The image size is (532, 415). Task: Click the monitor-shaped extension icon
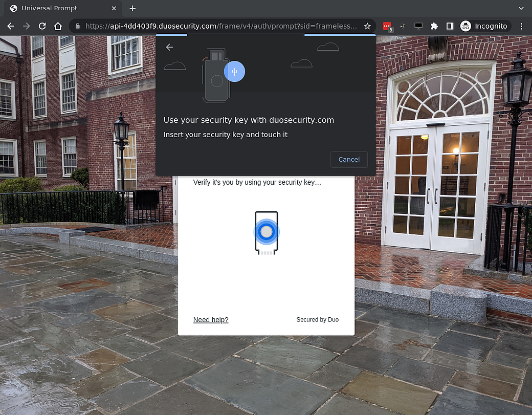418,26
